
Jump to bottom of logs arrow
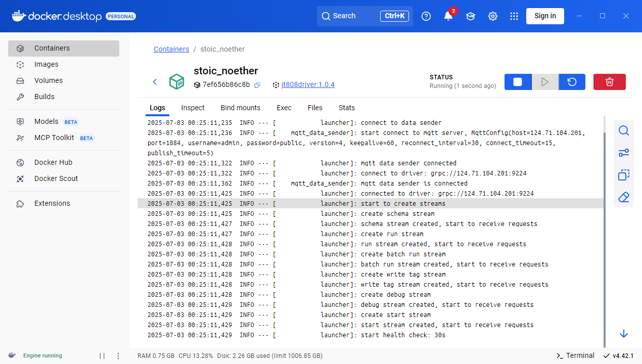tap(624, 334)
